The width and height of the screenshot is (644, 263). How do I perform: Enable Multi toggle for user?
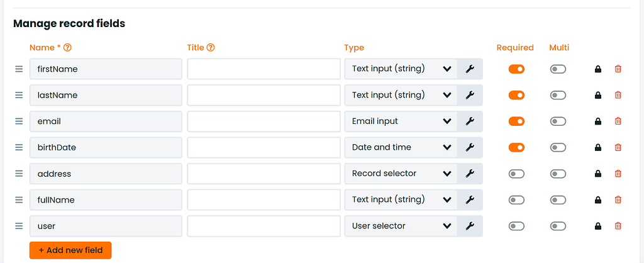coord(558,226)
